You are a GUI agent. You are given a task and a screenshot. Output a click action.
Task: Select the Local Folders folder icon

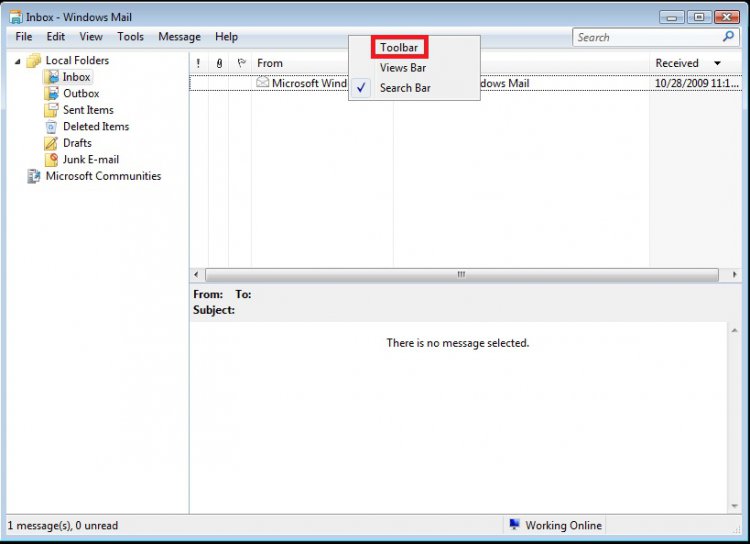[x=33, y=61]
